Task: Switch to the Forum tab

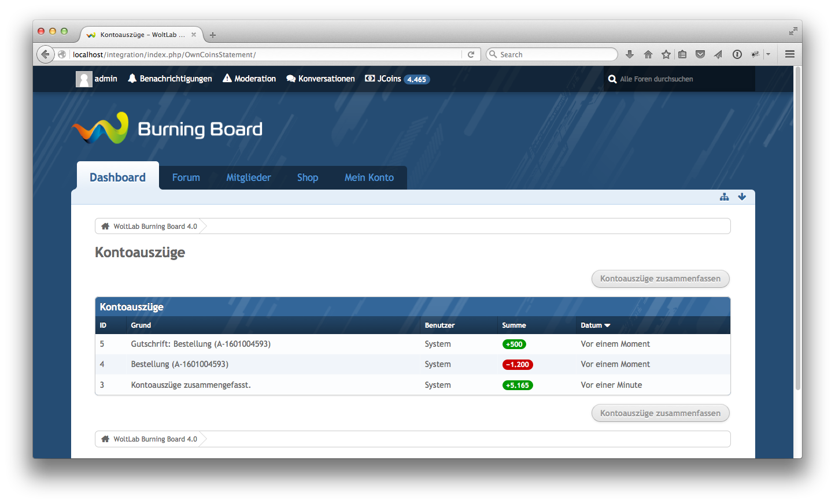Action: [x=186, y=178]
